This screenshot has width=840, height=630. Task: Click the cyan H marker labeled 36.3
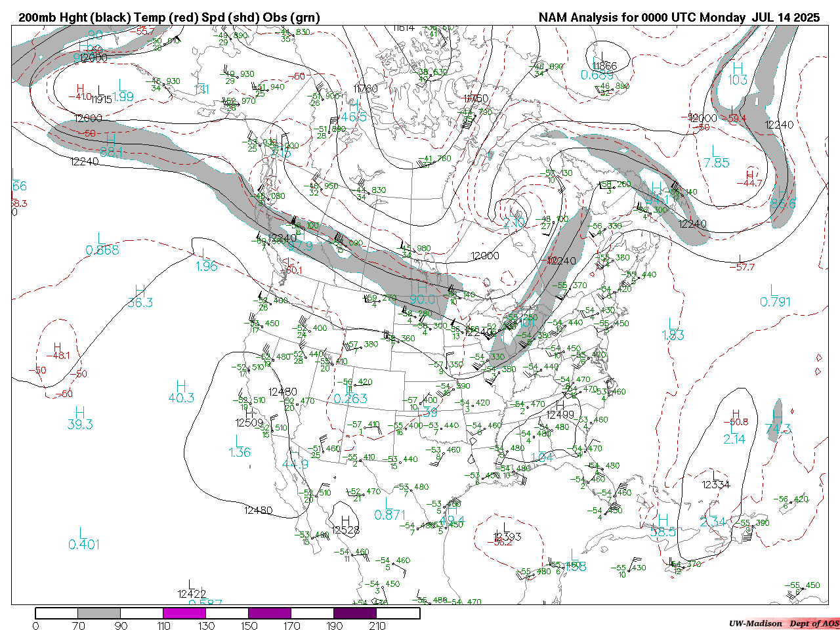point(140,291)
